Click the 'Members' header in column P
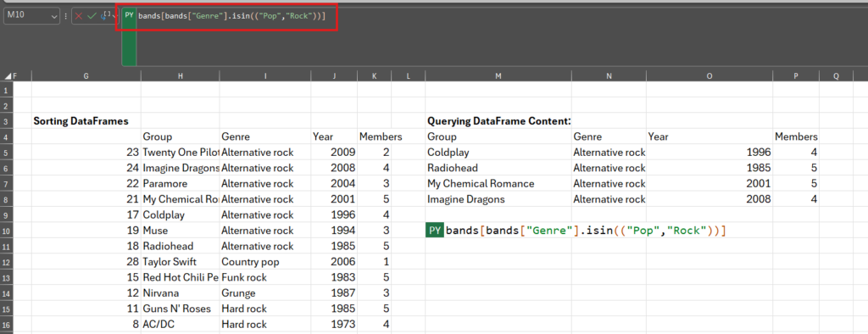Screen dimensions: 868x334 pos(796,136)
